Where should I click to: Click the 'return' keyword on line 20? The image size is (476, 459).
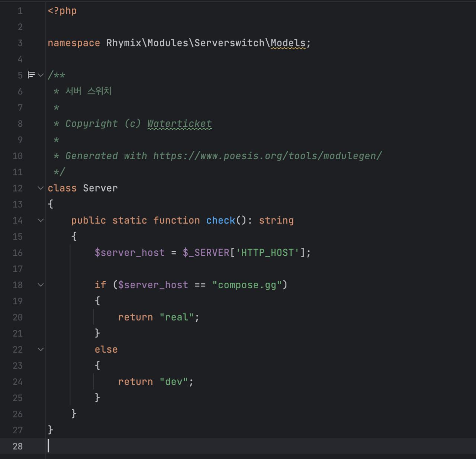click(135, 317)
